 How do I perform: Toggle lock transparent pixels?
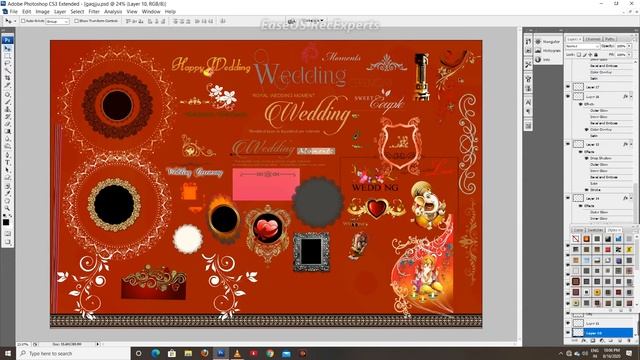(x=578, y=54)
